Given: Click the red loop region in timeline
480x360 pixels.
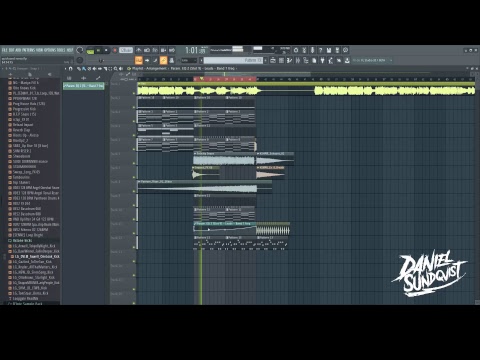Looking at the screenshot, I should coord(225,79).
